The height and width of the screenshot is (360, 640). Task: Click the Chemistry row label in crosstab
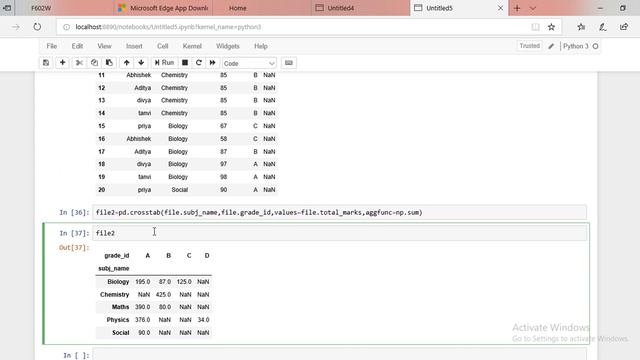(114, 294)
